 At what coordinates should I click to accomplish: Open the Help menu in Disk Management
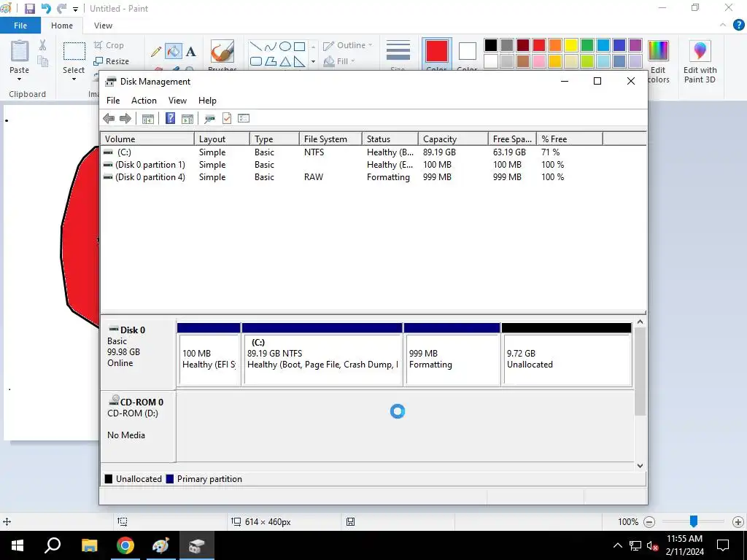(x=207, y=101)
